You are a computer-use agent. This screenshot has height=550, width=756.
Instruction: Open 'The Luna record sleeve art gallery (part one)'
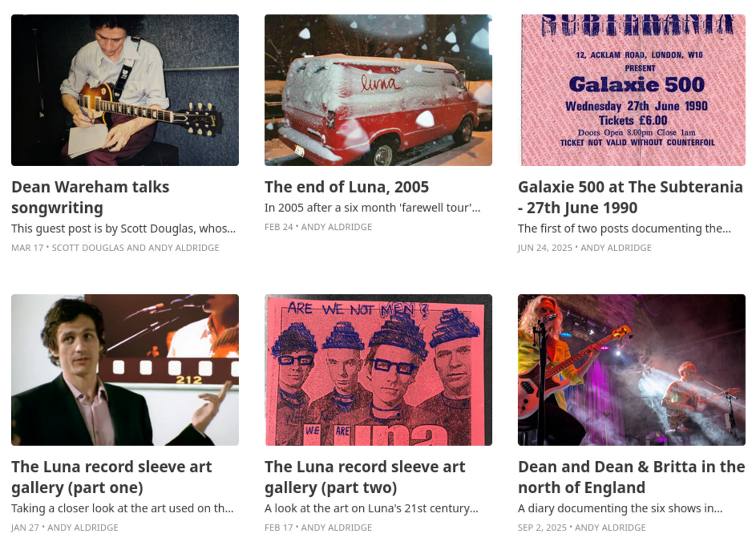click(x=112, y=477)
